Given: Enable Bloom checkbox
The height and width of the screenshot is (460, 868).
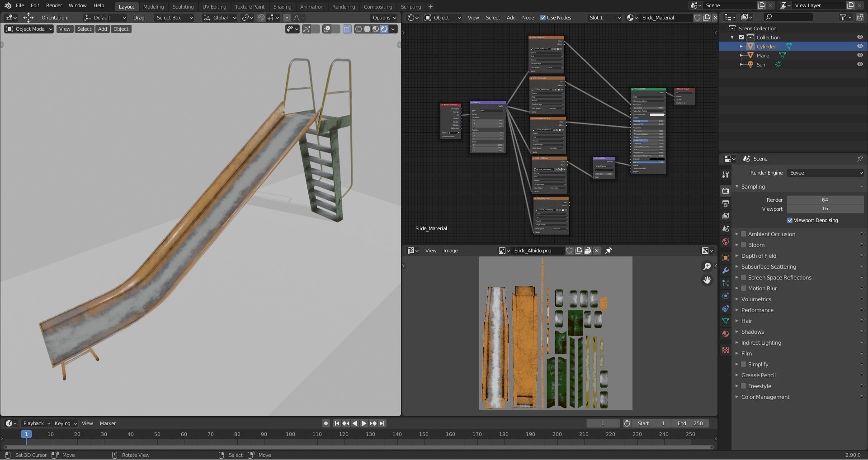Looking at the screenshot, I should click(x=744, y=245).
